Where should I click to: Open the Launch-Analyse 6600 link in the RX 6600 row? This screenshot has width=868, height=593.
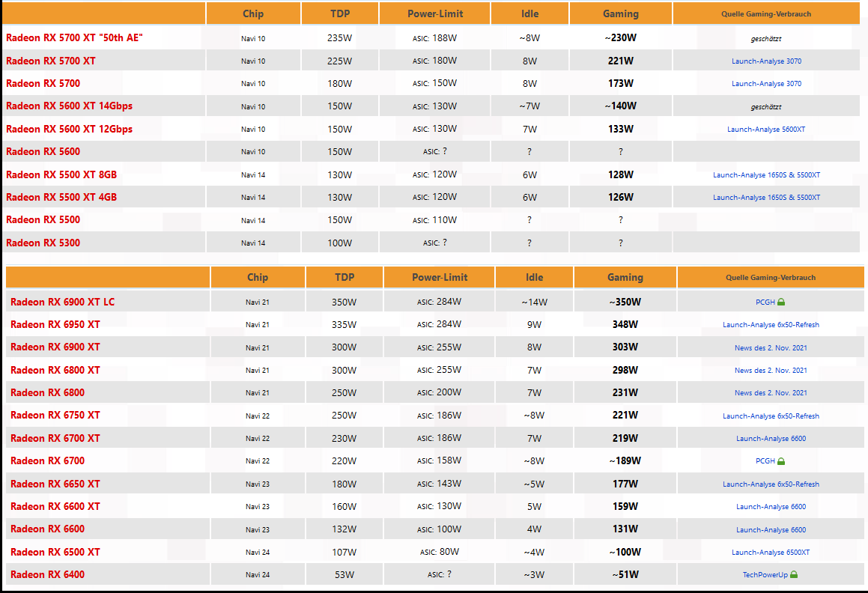[x=771, y=530]
